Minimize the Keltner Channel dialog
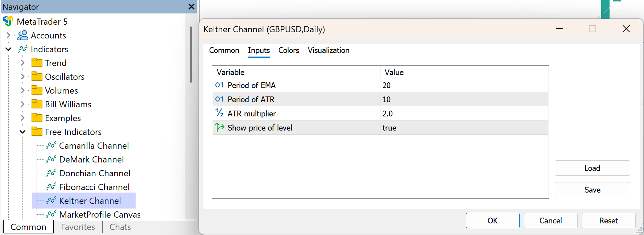644x235 pixels. click(x=560, y=29)
